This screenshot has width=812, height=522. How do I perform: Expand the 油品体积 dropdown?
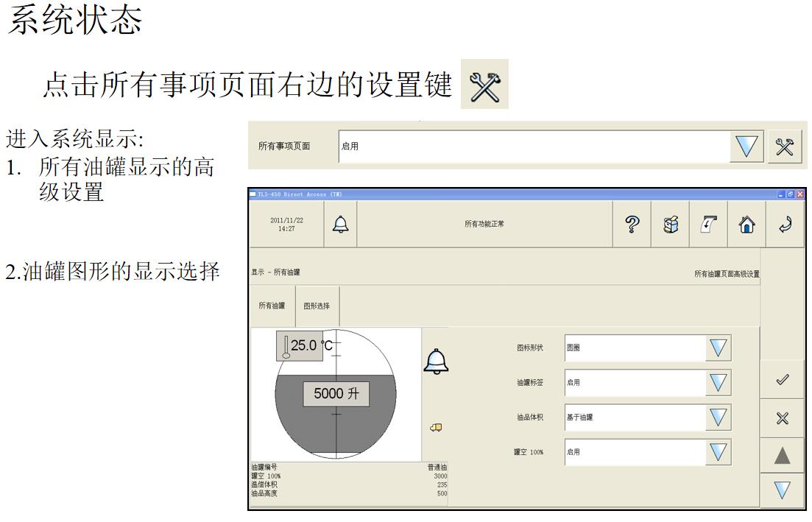click(718, 417)
